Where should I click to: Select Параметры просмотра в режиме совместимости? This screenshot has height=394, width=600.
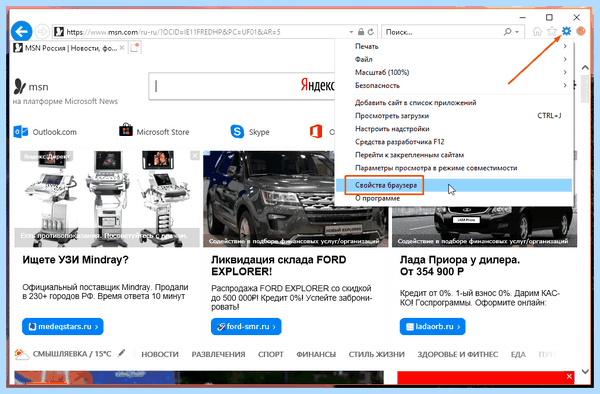click(x=454, y=168)
